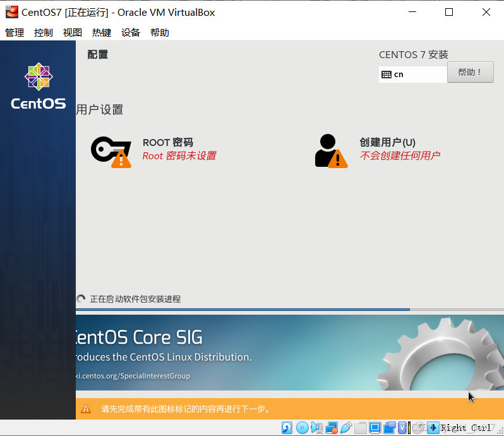Click the 正在启动软件包安装进程 status text
The height and width of the screenshot is (436, 504).
pyautogui.click(x=135, y=299)
